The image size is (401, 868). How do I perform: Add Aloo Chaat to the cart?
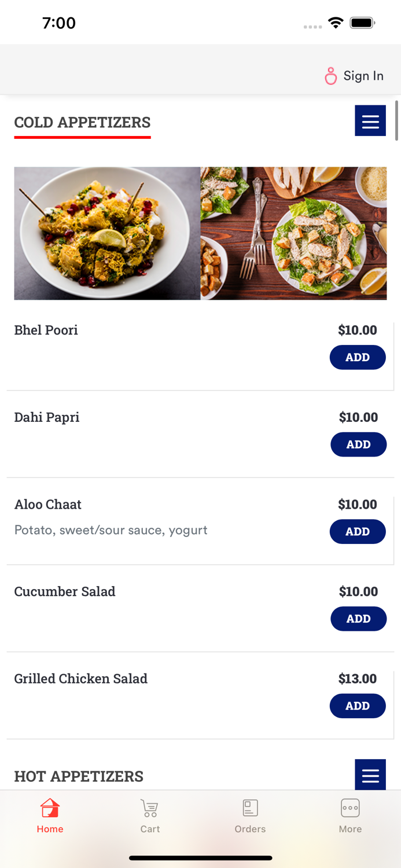coord(358,531)
